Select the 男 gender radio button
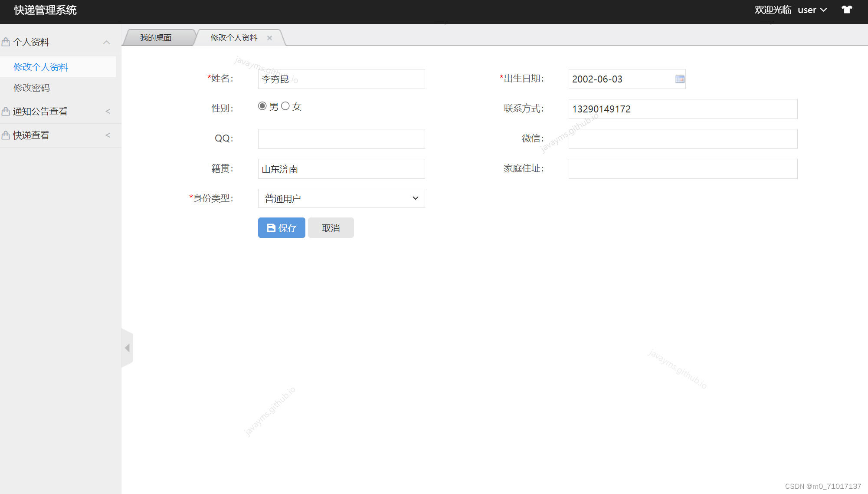The width and height of the screenshot is (868, 494). click(262, 106)
